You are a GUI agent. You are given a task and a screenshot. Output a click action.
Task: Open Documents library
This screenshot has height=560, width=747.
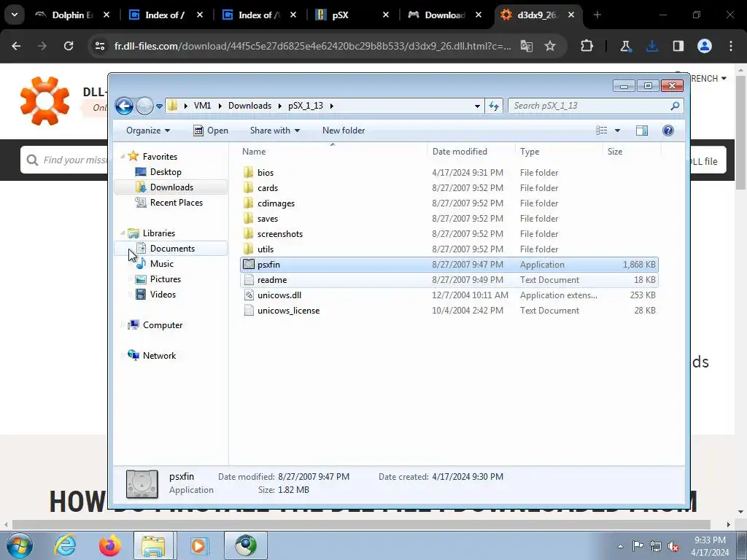[172, 248]
